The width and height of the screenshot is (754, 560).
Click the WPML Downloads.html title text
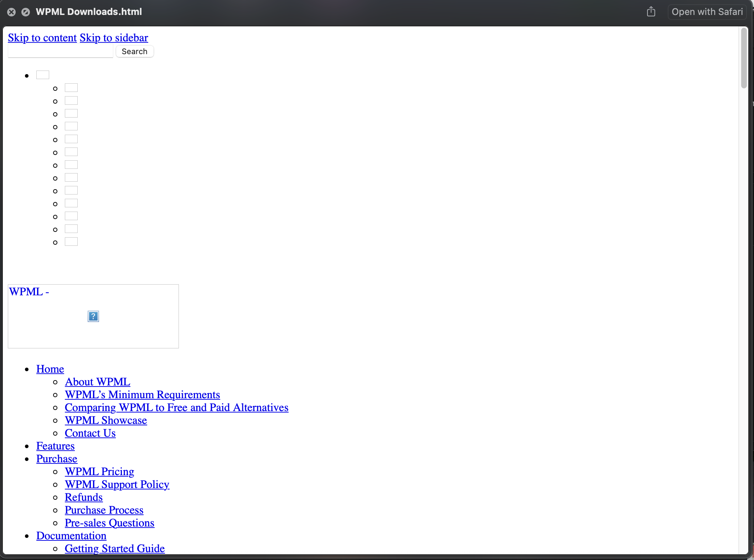click(89, 12)
